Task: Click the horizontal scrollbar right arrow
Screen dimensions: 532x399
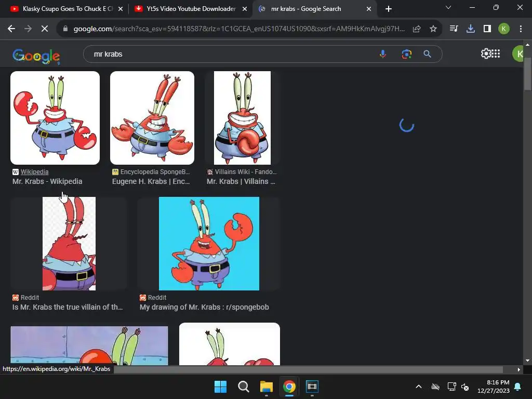Action: 519,369
